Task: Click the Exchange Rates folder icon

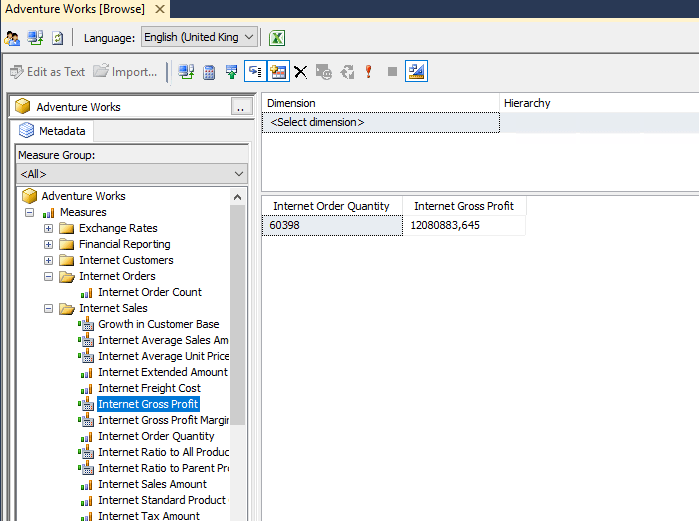Action: coord(66,229)
